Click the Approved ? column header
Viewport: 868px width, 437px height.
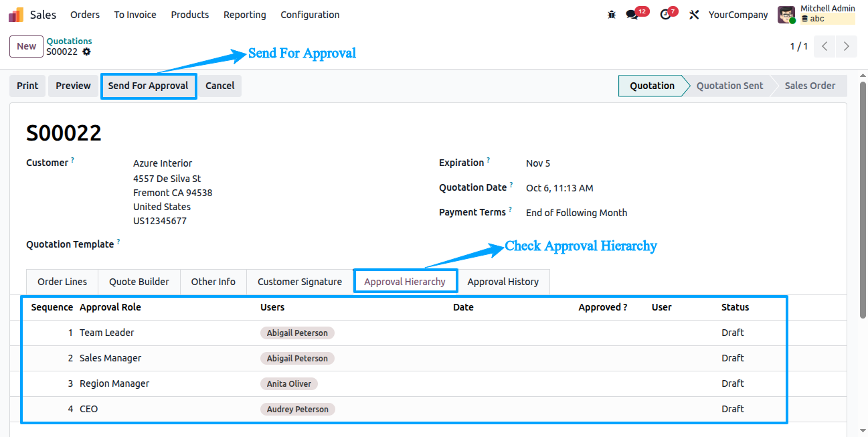pos(603,307)
